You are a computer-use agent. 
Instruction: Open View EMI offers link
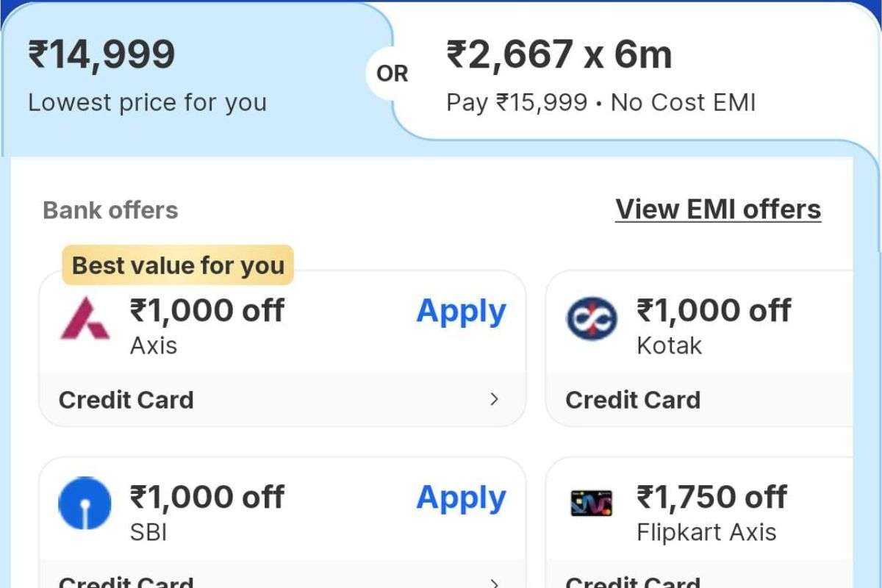click(718, 209)
